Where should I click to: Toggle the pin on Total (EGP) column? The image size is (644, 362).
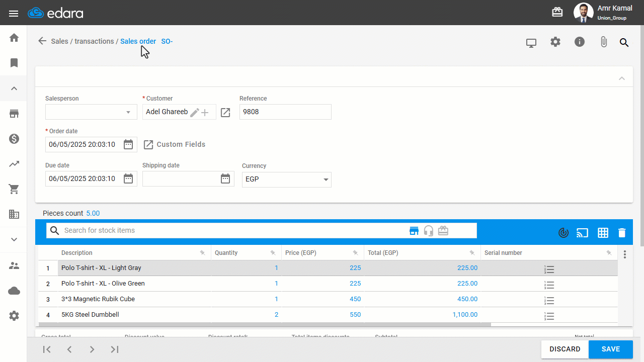tap(472, 253)
